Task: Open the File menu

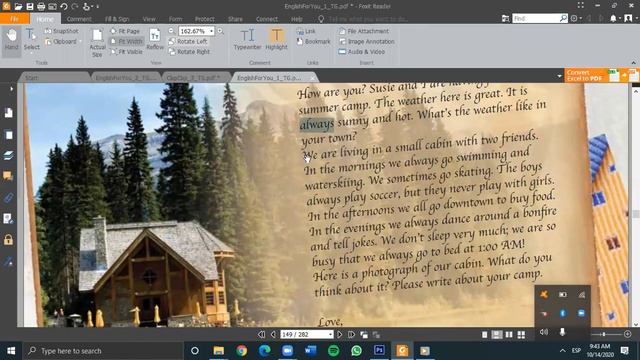Action: [14, 19]
